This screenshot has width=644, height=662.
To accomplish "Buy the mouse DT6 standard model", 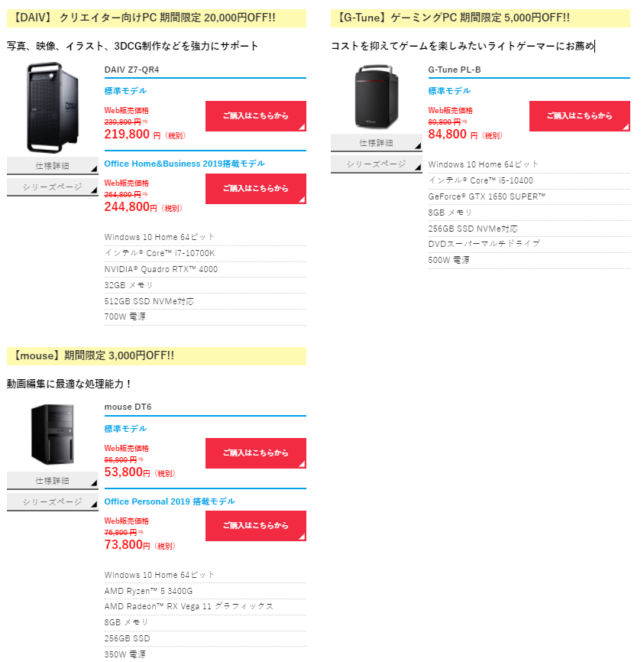I will click(256, 453).
